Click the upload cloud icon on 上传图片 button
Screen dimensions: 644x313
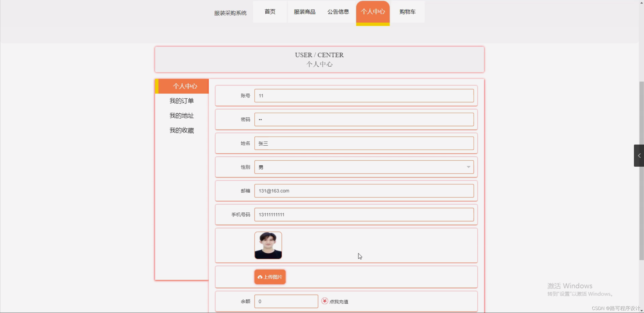[260, 277]
